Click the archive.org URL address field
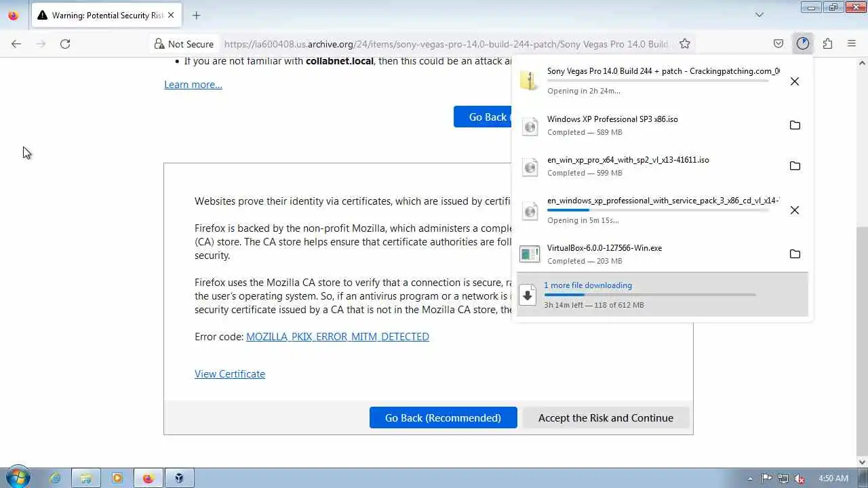This screenshot has width=868, height=488. 446,44
